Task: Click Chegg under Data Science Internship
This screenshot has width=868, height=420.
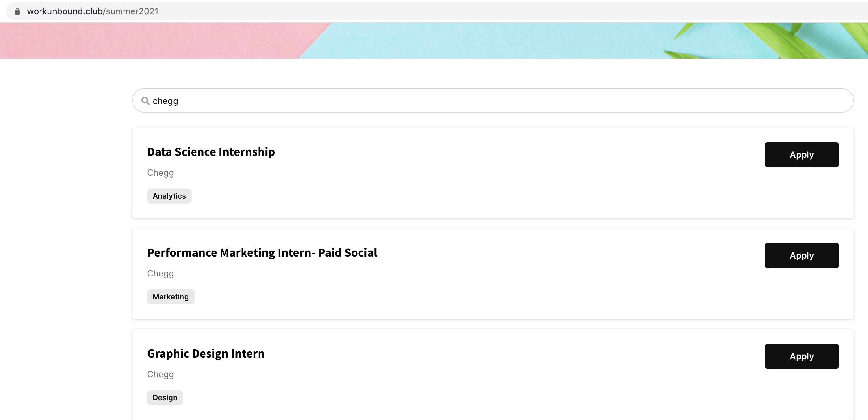Action: (160, 173)
